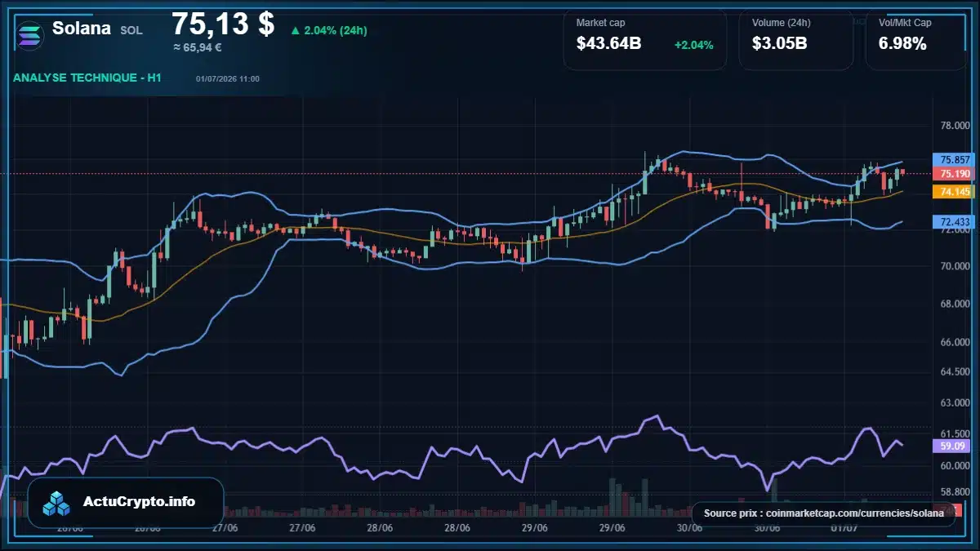Click the SOL ticker symbol
Viewport: 980px width, 551px height.
131,31
